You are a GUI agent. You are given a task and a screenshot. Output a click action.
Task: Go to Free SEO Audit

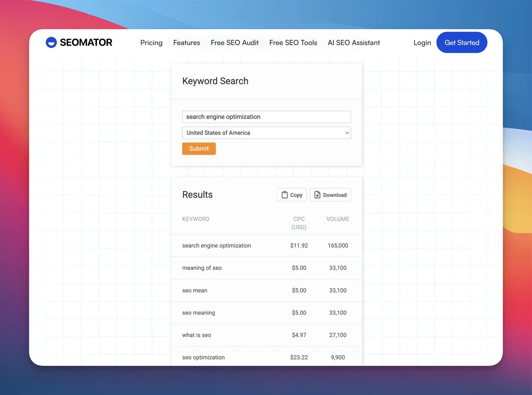click(235, 42)
